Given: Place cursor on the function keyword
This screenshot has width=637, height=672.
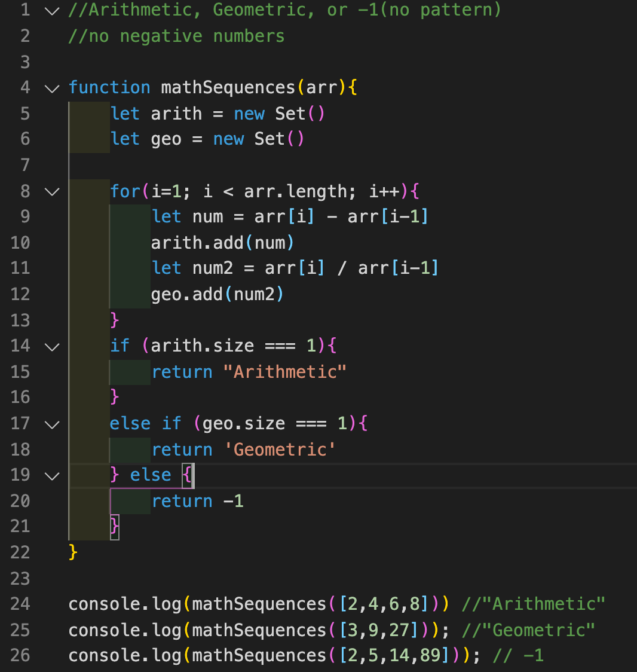Looking at the screenshot, I should (109, 87).
